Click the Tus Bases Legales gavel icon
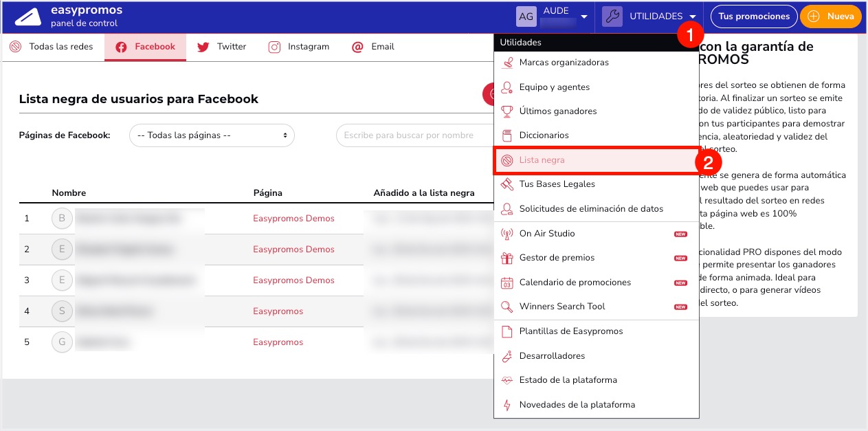Viewport: 868px width, 431px height. click(x=507, y=184)
